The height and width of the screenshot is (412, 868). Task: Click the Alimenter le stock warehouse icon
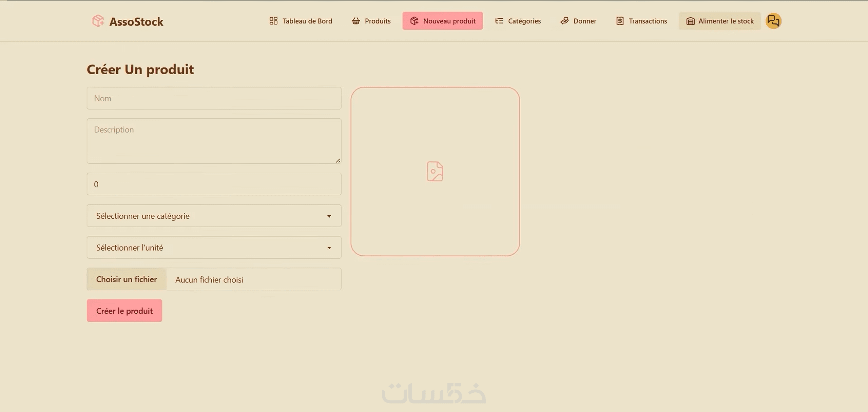pos(690,21)
